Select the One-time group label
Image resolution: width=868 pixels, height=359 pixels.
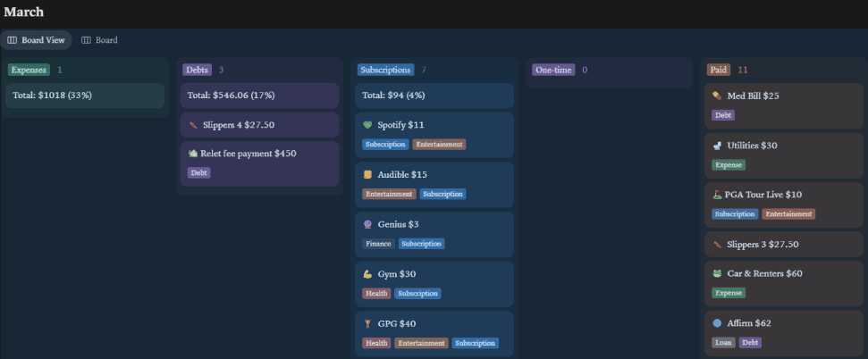[553, 70]
